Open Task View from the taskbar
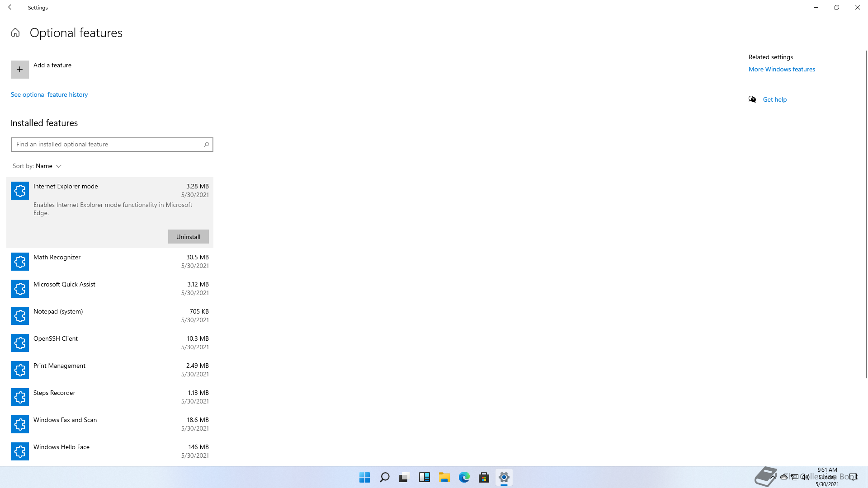Screen dimensions: 868x488 coord(404,477)
